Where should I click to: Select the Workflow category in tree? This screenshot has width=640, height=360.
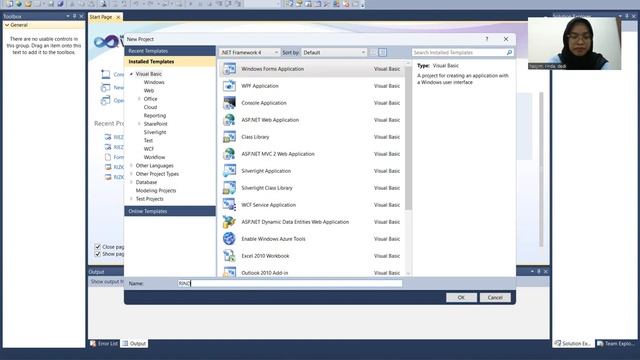tap(154, 157)
